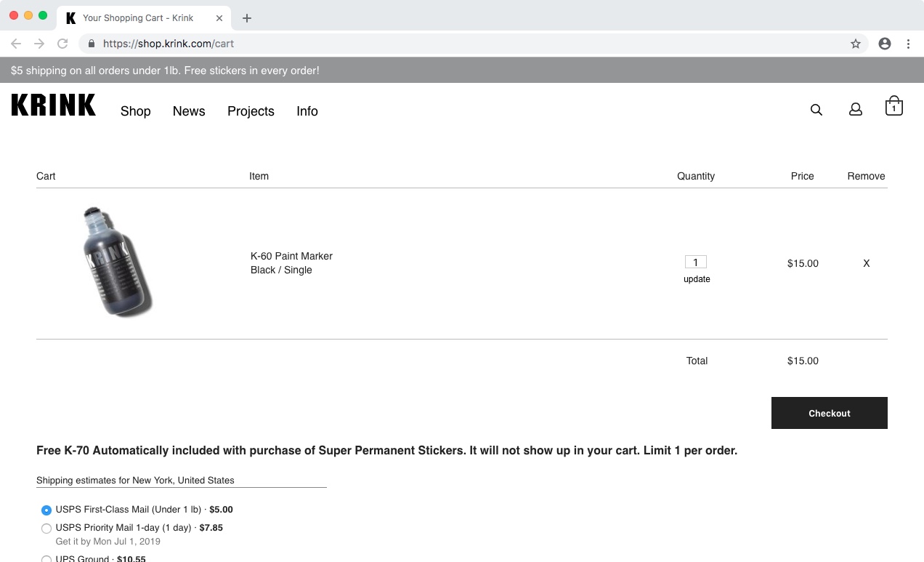The width and height of the screenshot is (924, 562).
Task: Click the KRINK logo
Action: [54, 105]
